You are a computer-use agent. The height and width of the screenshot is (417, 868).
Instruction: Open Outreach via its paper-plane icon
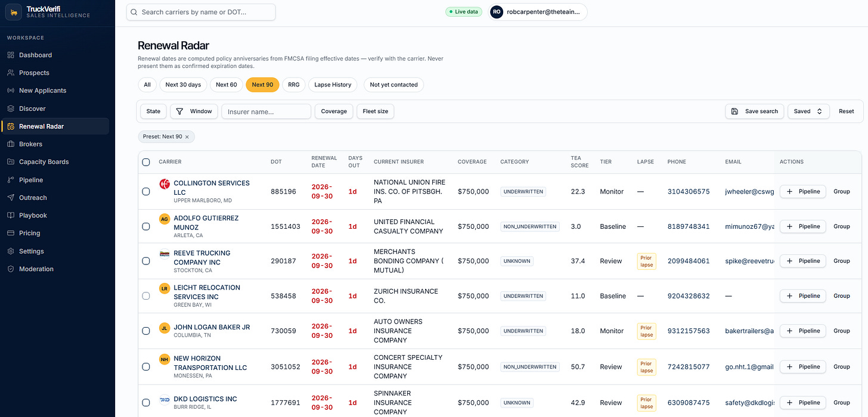11,197
